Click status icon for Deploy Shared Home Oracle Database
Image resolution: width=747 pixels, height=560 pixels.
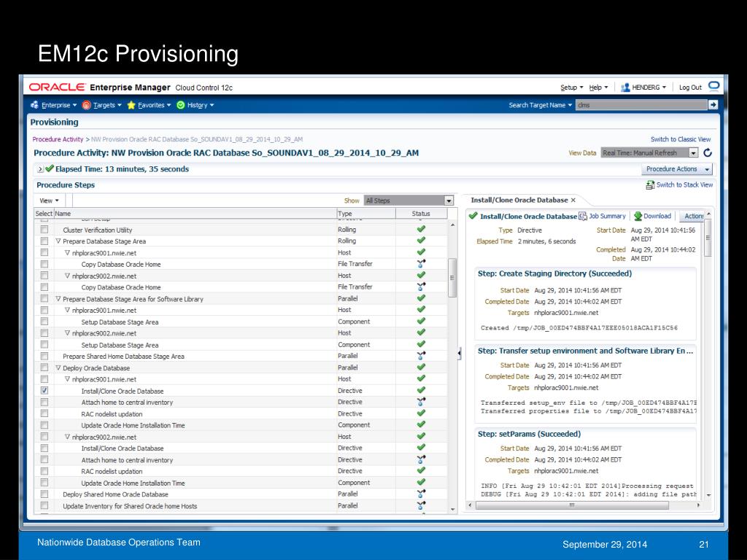(x=421, y=494)
